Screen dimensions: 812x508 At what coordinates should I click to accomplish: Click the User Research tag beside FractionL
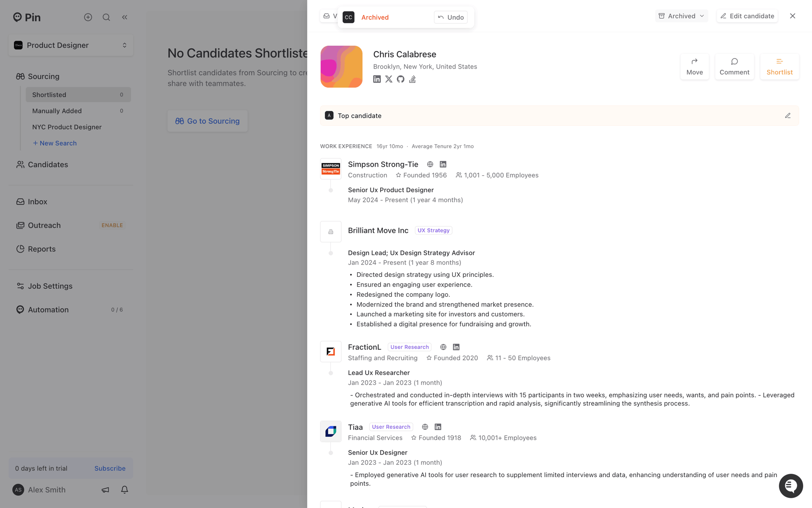[x=409, y=347]
